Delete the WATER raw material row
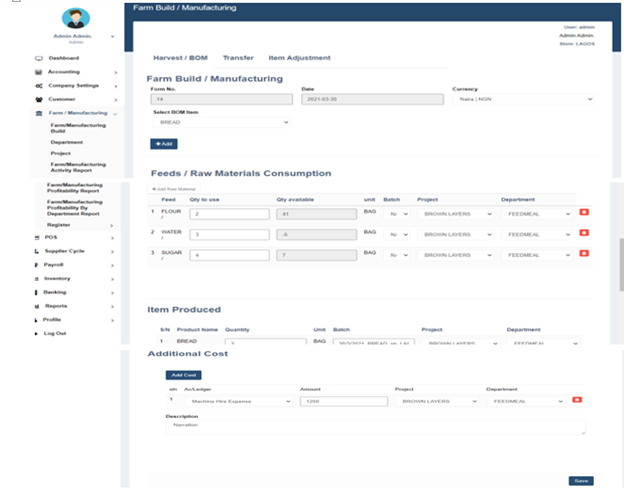The width and height of the screenshot is (624, 497). [584, 232]
